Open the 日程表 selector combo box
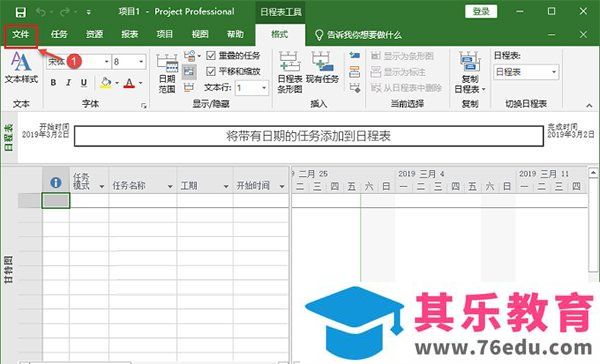The width and height of the screenshot is (600, 364). [526, 72]
